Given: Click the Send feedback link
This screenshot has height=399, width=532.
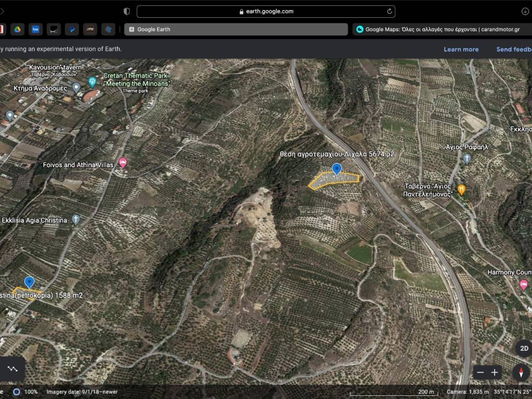Looking at the screenshot, I should 514,49.
